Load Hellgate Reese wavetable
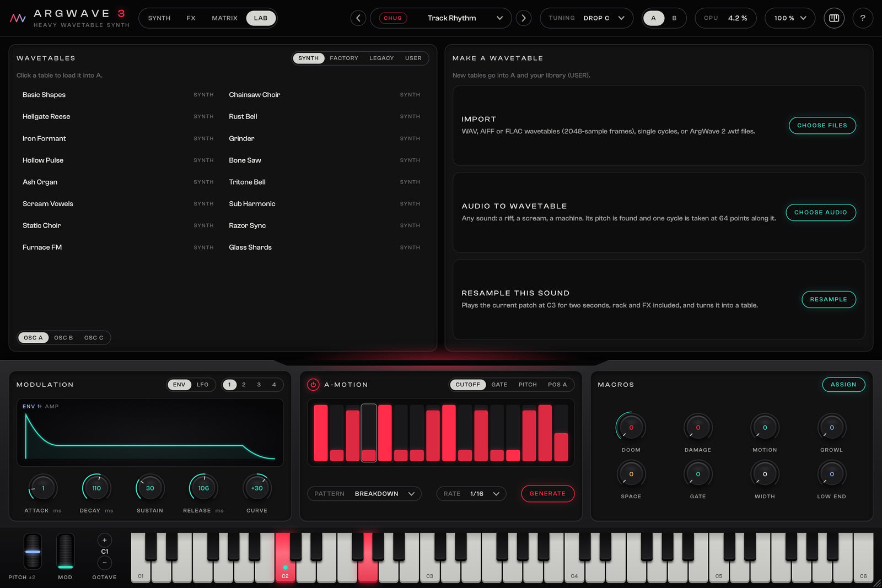 (118, 117)
